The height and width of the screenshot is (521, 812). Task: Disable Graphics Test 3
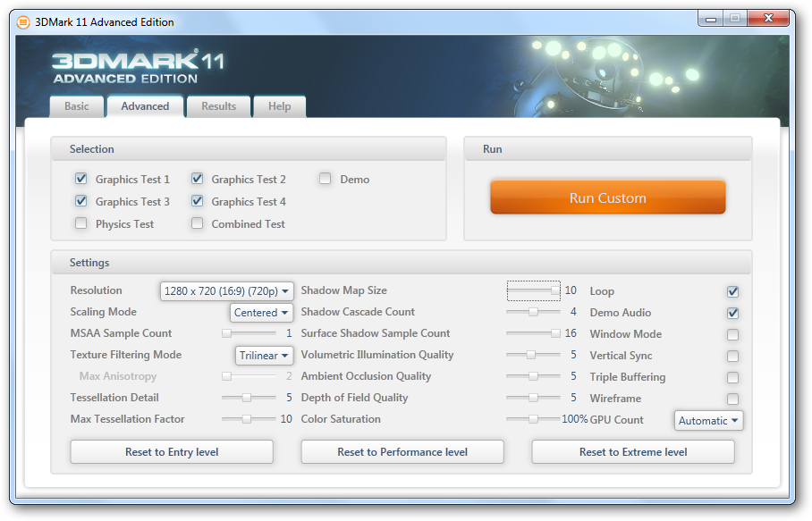tap(80, 201)
